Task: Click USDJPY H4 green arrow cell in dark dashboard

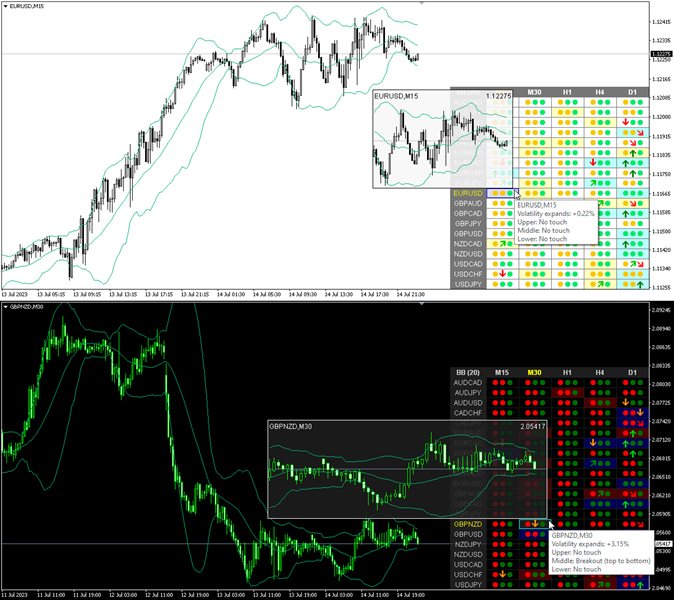Action: (x=600, y=585)
